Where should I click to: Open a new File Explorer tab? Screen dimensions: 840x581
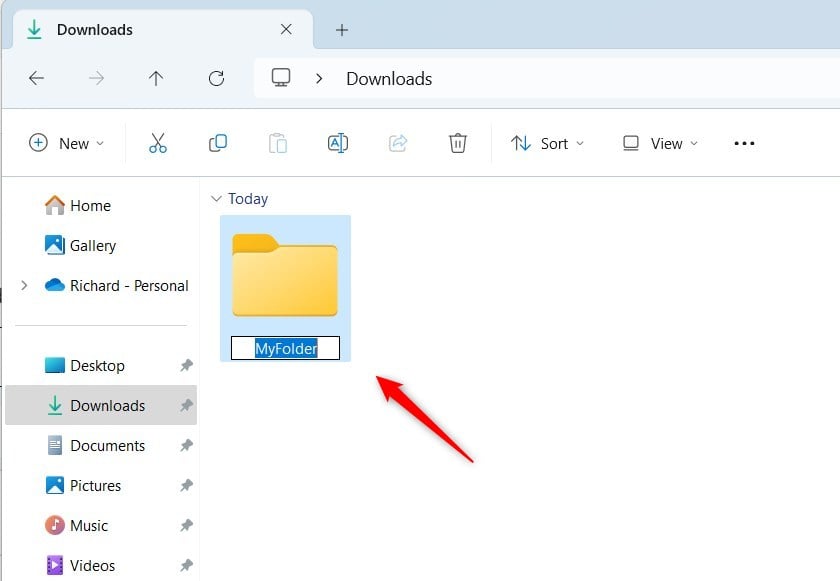pyautogui.click(x=342, y=30)
